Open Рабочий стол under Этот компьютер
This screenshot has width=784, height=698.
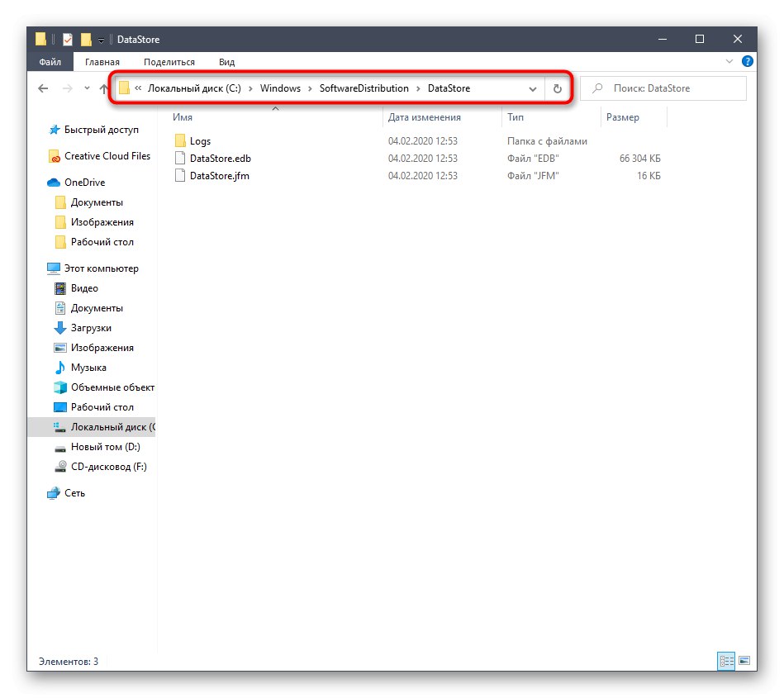tap(102, 407)
